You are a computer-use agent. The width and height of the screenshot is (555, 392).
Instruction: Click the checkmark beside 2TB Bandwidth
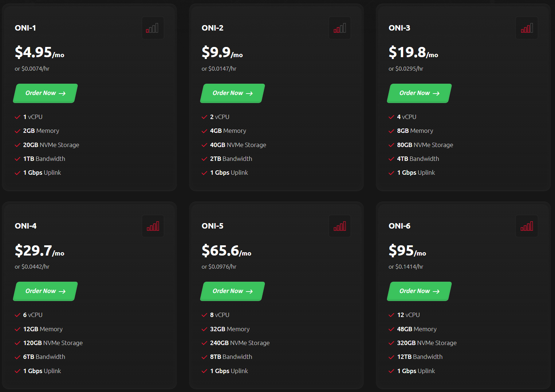204,159
